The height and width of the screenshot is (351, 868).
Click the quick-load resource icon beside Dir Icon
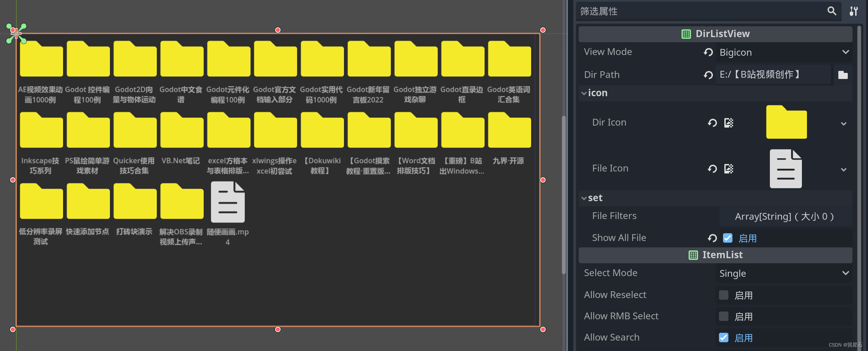click(x=729, y=123)
